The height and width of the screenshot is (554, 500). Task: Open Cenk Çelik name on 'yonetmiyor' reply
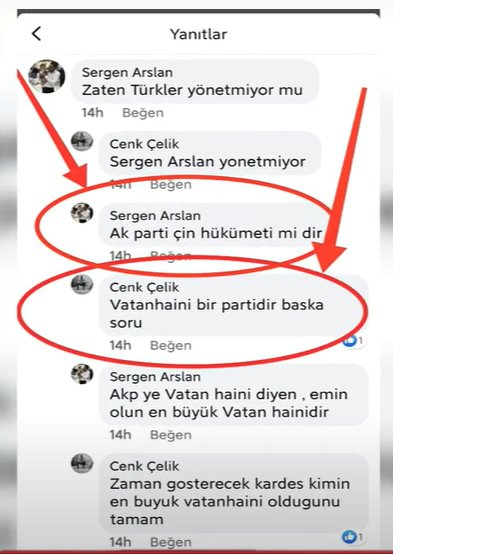point(144,144)
